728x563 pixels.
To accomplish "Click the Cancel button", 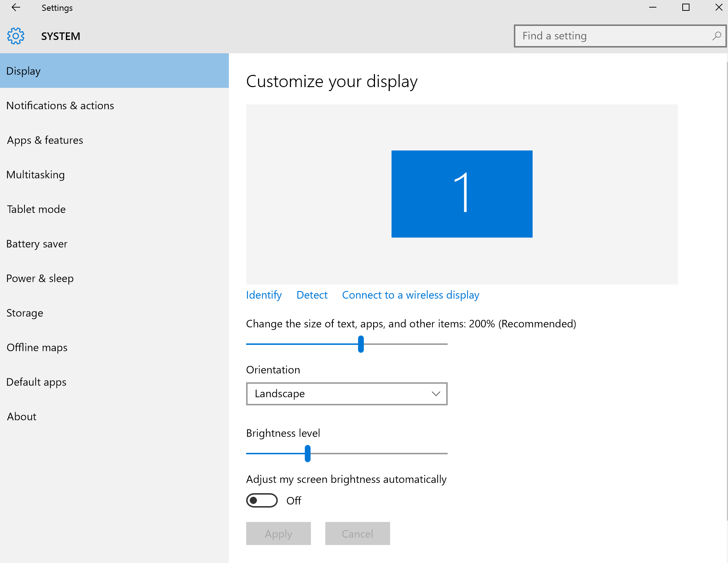I will tap(358, 533).
